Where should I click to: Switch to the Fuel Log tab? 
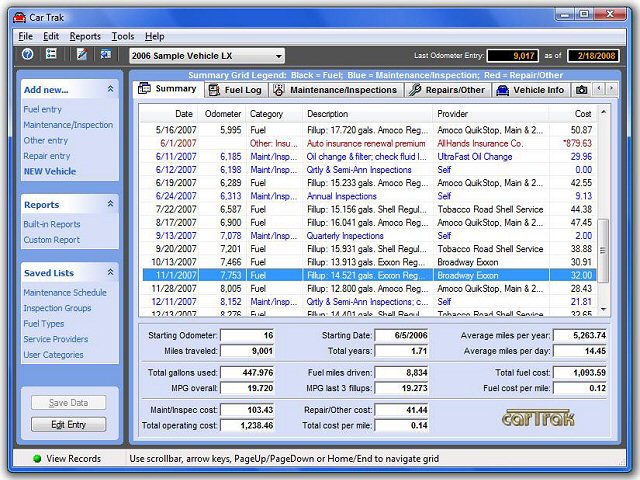[236, 90]
